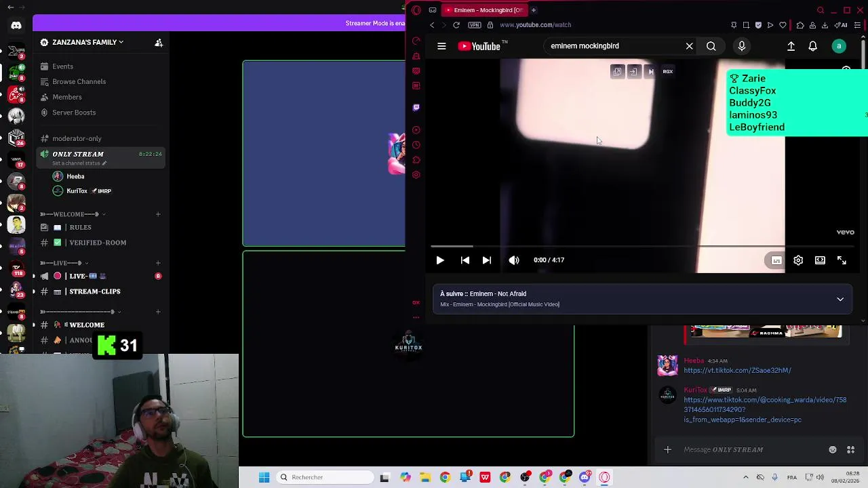Enter fullscreen in YouTube player

pos(842,260)
